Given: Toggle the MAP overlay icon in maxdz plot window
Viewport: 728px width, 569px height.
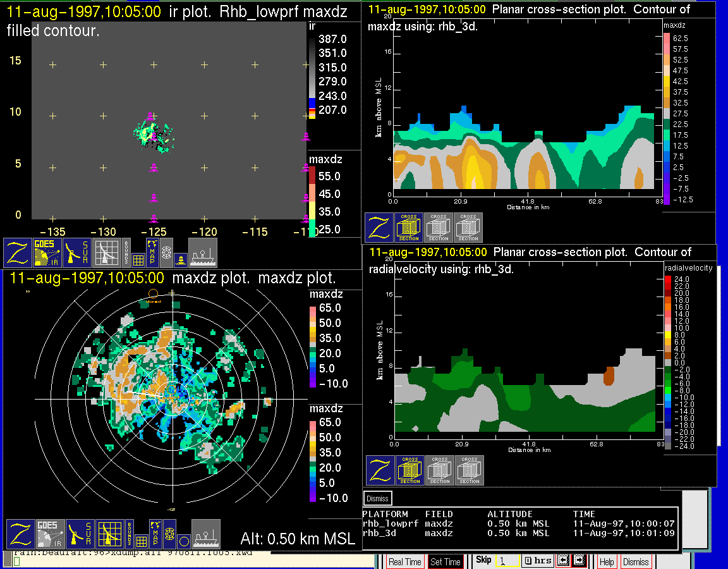Looking at the screenshot, I should click(x=155, y=534).
